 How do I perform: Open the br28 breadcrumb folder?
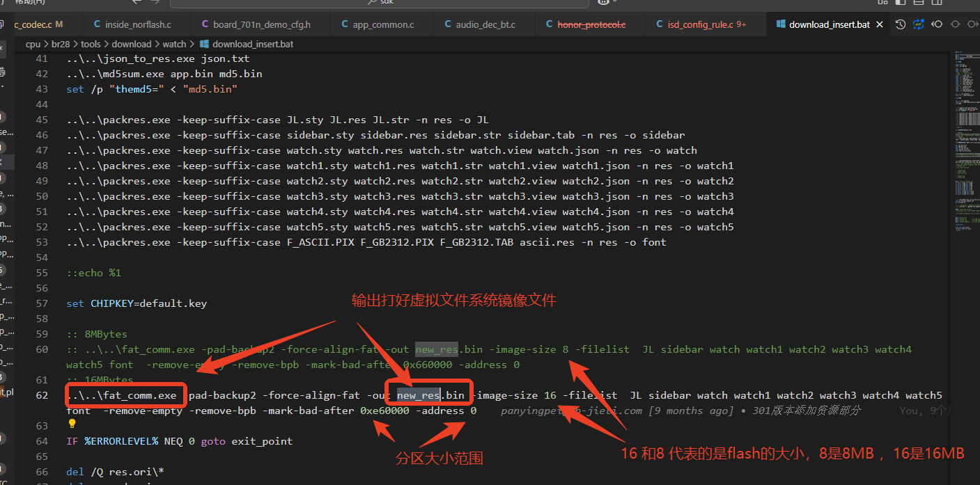pyautogui.click(x=61, y=44)
